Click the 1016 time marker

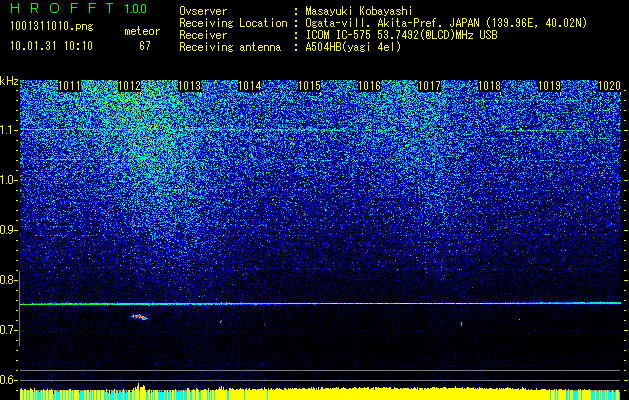pos(369,86)
